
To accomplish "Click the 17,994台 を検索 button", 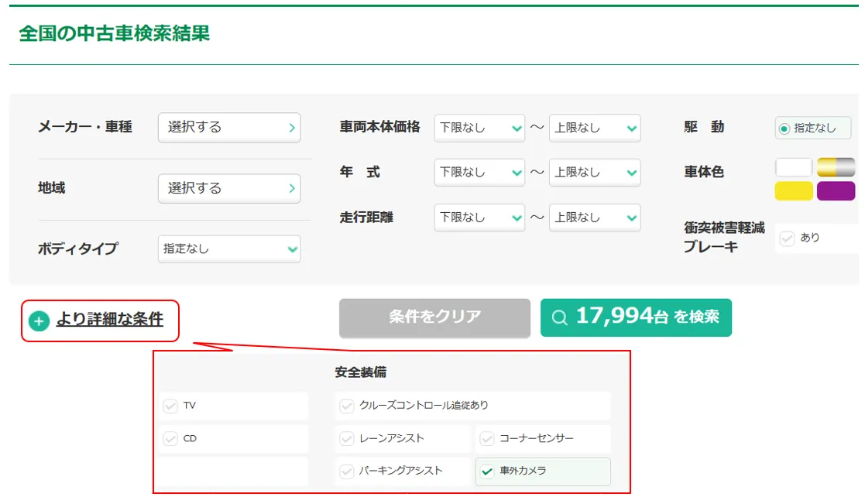I will pos(636,317).
